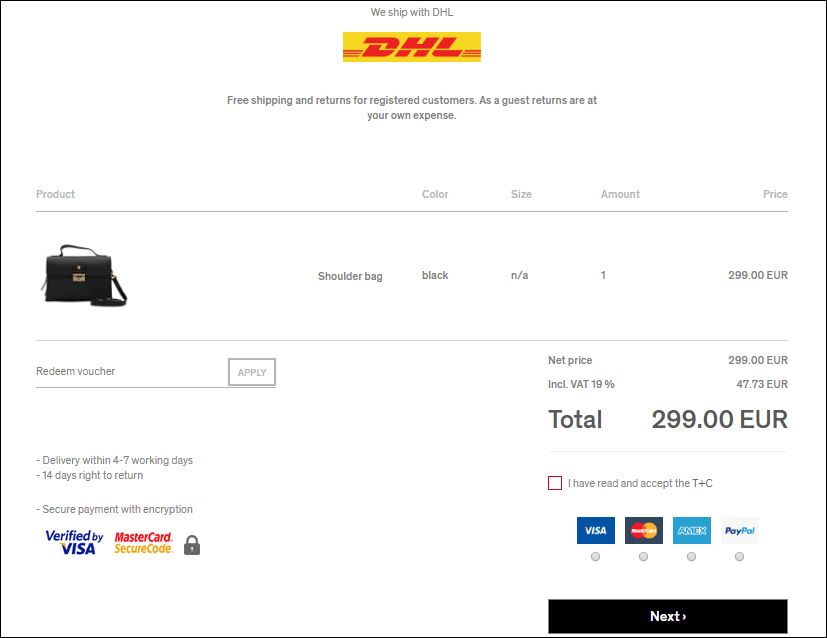Proceed with the Next button
This screenshot has height=638, width=827.
(x=668, y=616)
